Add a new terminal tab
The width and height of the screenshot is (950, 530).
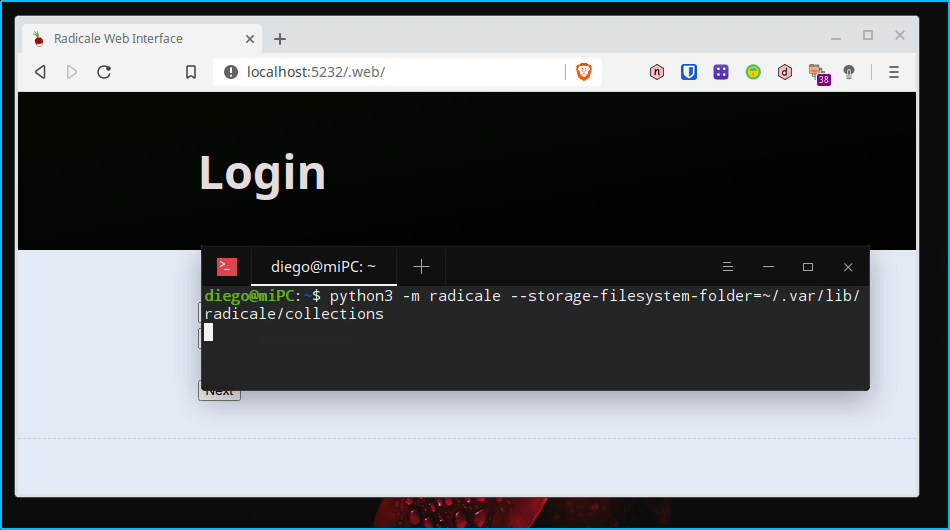pyautogui.click(x=421, y=267)
